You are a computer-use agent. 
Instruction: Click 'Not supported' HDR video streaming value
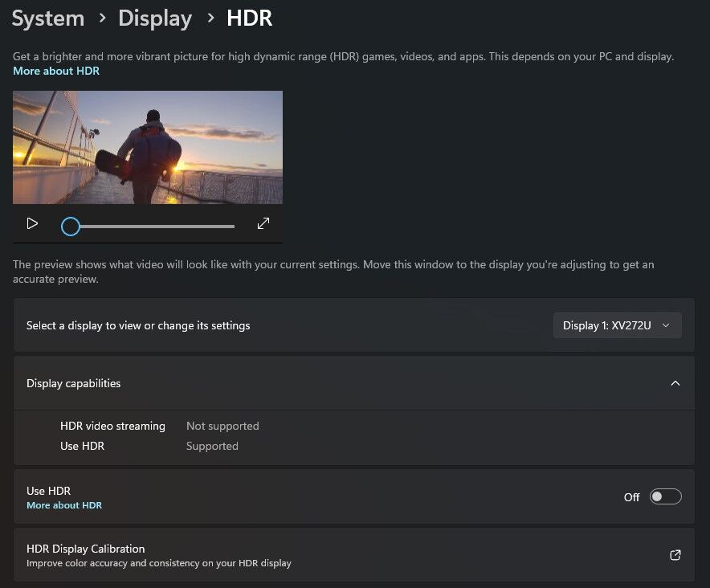pyautogui.click(x=222, y=426)
